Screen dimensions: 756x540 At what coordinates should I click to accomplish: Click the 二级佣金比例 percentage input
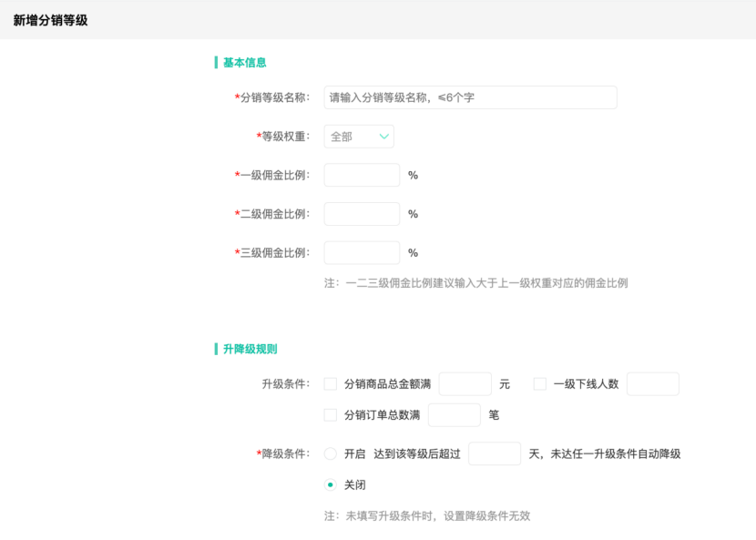pyautogui.click(x=361, y=213)
